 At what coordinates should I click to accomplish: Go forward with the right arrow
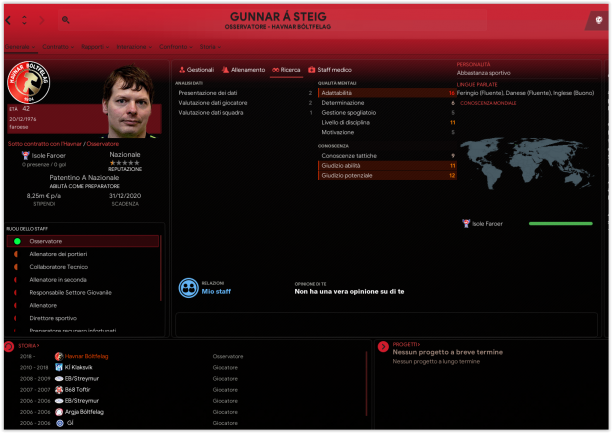41,20
